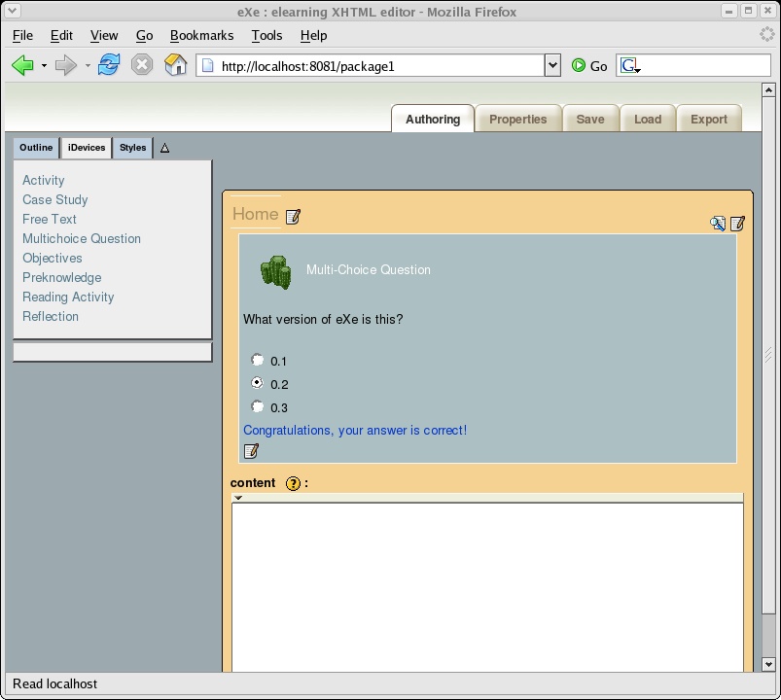Edit the Home title with pencil icon
The height and width of the screenshot is (700, 781).
pos(293,217)
